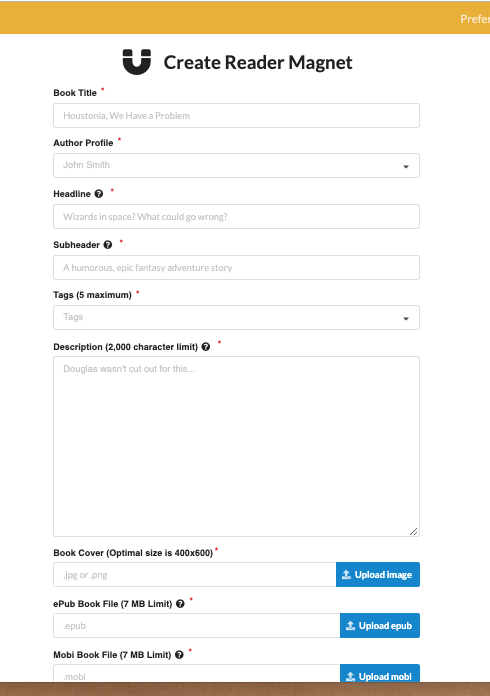Focus the Book Title input field

coord(237,115)
